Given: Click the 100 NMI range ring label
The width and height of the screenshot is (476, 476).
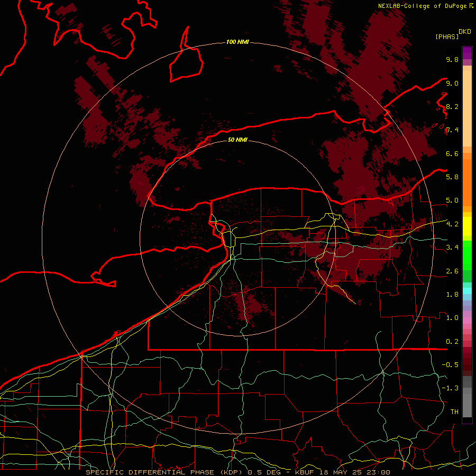Looking at the screenshot, I should click(x=237, y=42).
